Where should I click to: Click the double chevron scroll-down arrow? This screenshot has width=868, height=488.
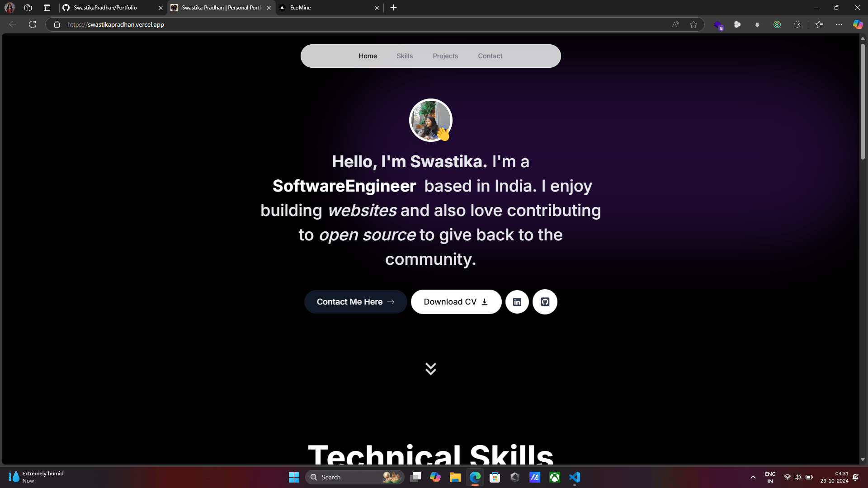point(430,369)
